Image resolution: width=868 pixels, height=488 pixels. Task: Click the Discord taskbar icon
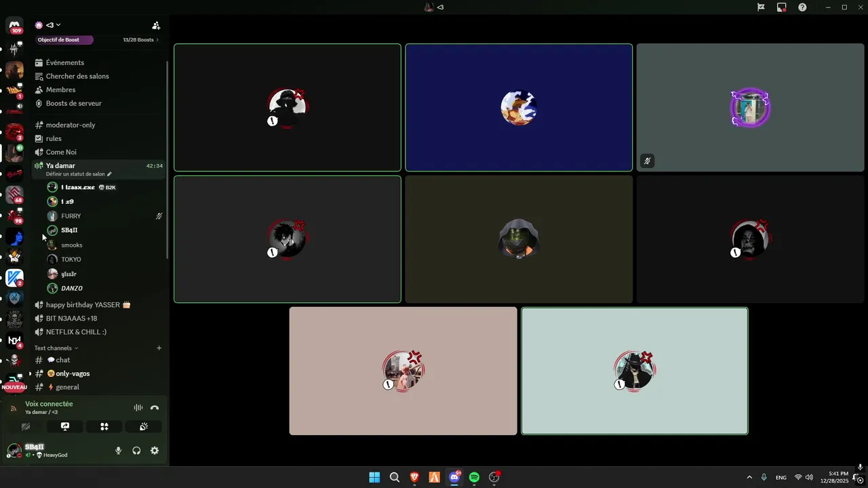pyautogui.click(x=454, y=477)
